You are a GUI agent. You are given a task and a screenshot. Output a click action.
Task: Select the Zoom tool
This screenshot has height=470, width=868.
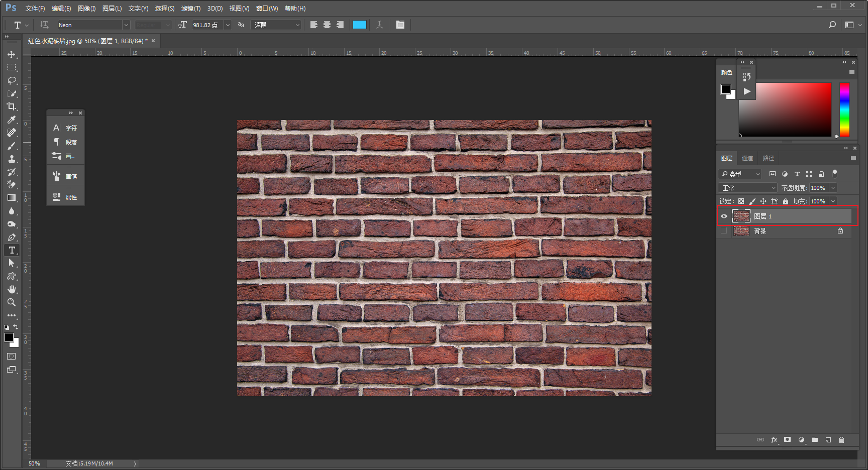point(12,302)
